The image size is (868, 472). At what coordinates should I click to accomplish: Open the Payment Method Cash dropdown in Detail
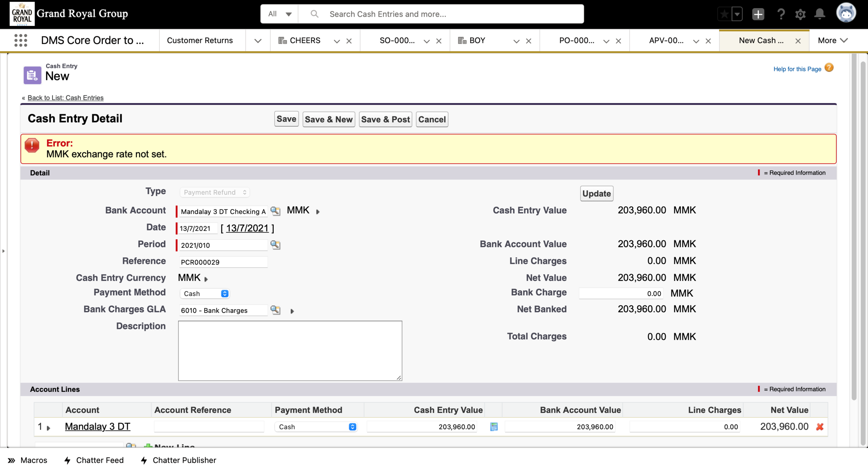click(x=205, y=294)
